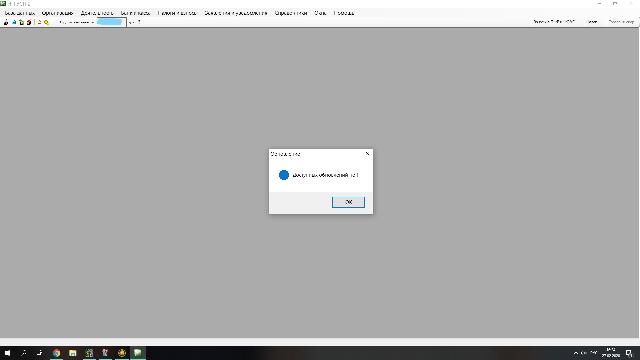This screenshot has height=360, width=640.
Task: Click the taskbar clock and date
Action: [x=611, y=353]
